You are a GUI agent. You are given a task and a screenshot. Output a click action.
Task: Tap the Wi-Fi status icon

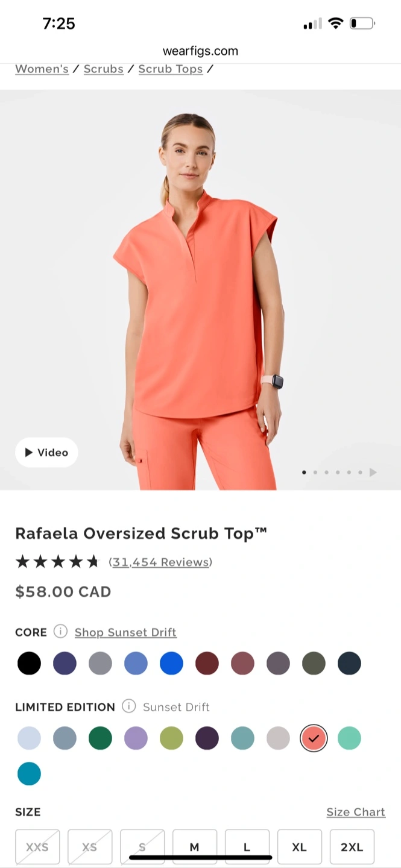(x=336, y=24)
